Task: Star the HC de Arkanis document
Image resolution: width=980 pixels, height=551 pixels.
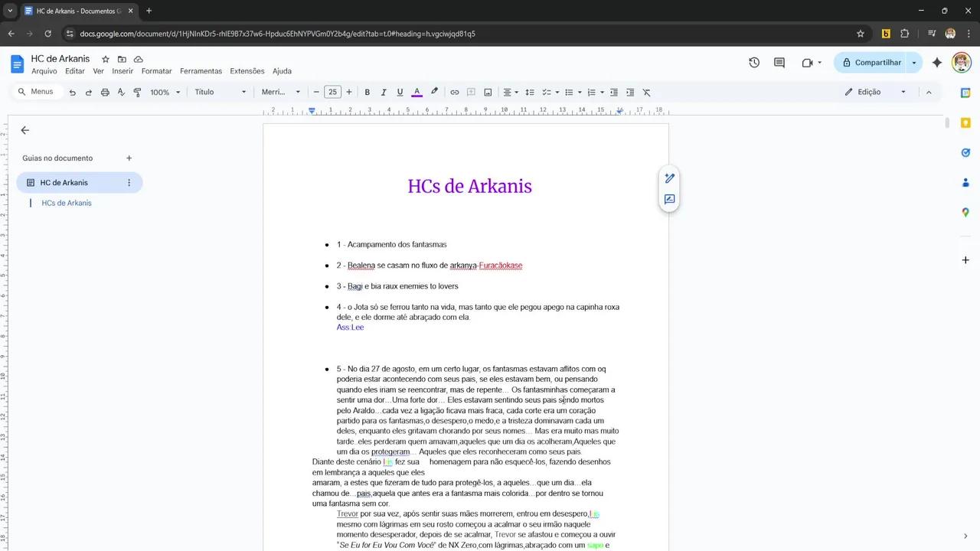Action: point(106,59)
